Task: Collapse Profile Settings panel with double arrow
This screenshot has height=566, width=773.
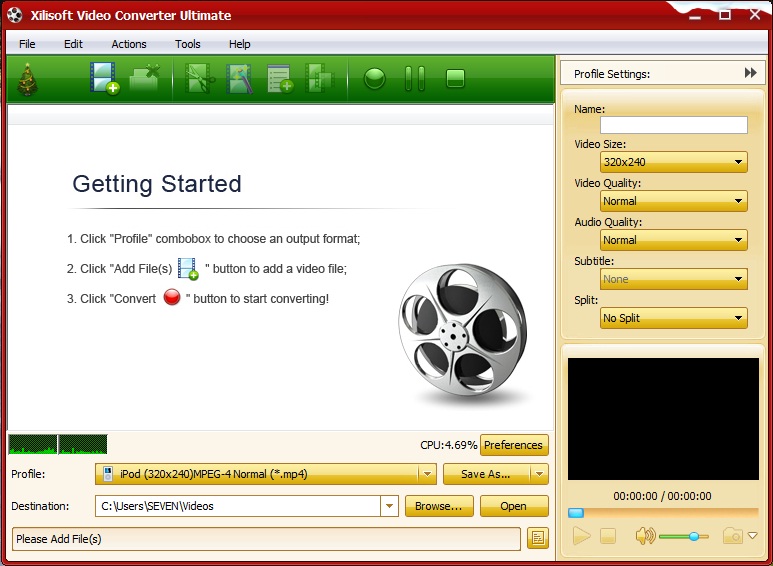Action: point(750,73)
